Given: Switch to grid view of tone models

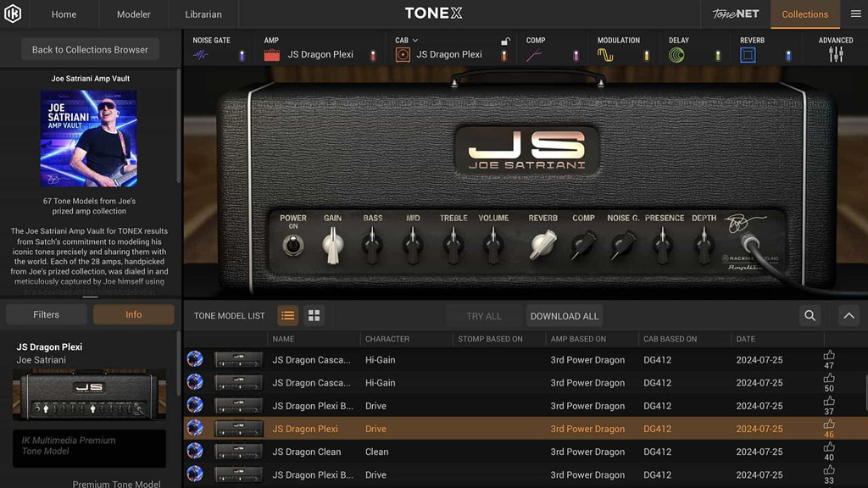Looking at the screenshot, I should (x=314, y=315).
